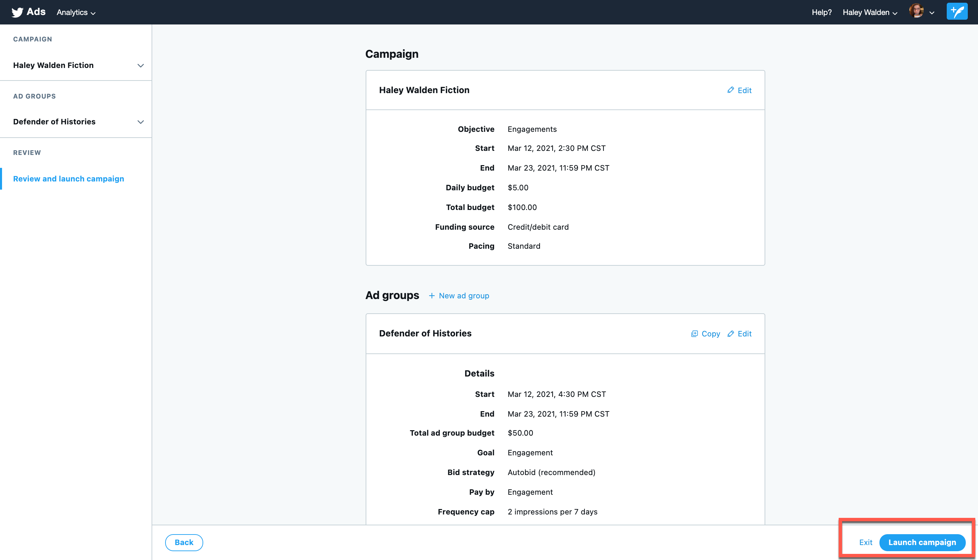Screen dimensions: 978x560
Task: Expand Haley Walden account dropdown
Action: pyautogui.click(x=870, y=12)
